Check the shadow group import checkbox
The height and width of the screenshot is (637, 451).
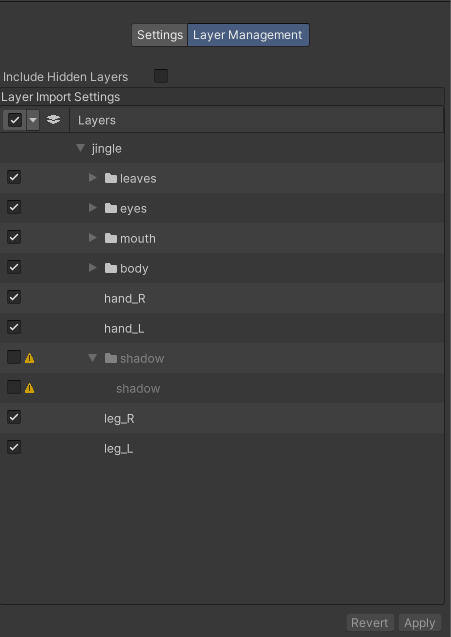click(14, 357)
